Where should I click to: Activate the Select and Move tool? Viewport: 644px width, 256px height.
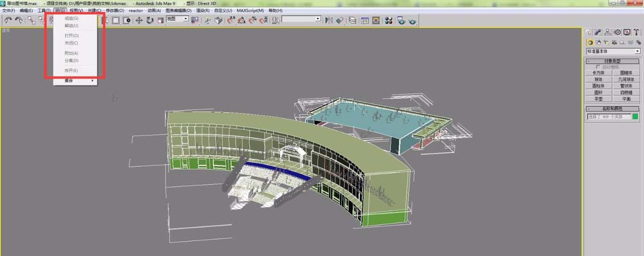[x=139, y=20]
